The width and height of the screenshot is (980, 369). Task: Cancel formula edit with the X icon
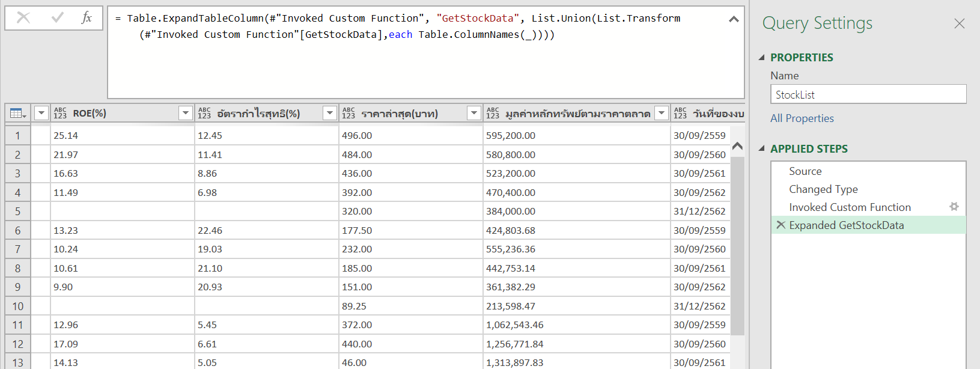tap(23, 17)
